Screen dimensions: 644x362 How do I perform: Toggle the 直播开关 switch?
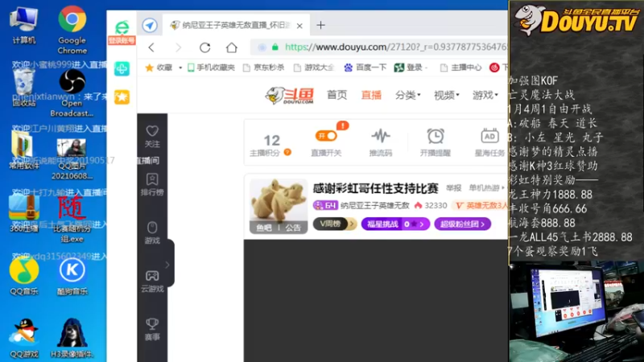click(326, 135)
